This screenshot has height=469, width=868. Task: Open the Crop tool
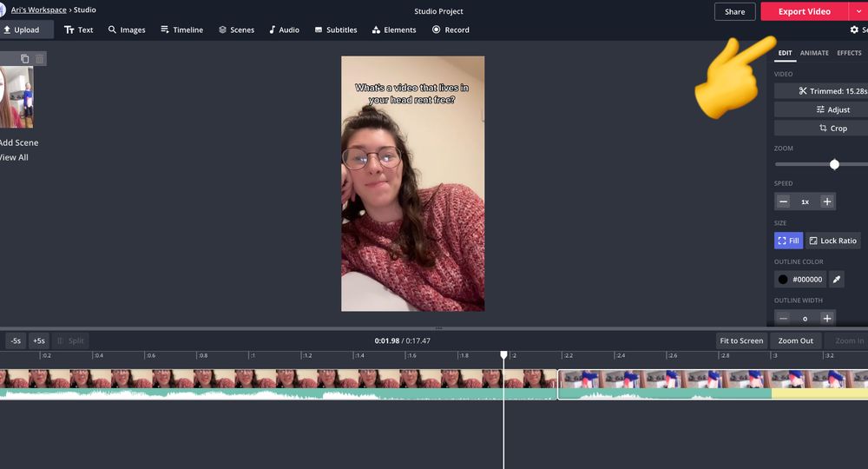coord(832,129)
